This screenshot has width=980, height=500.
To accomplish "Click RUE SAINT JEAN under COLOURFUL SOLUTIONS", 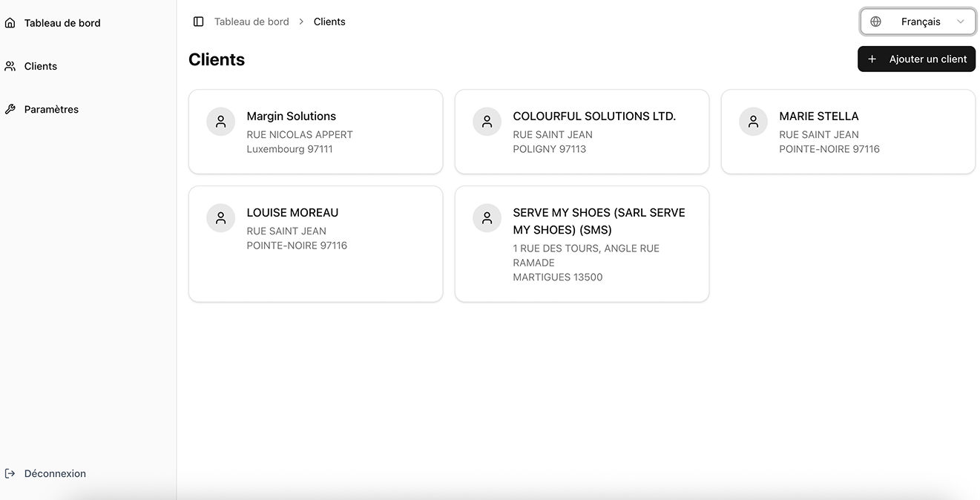I will tap(553, 134).
